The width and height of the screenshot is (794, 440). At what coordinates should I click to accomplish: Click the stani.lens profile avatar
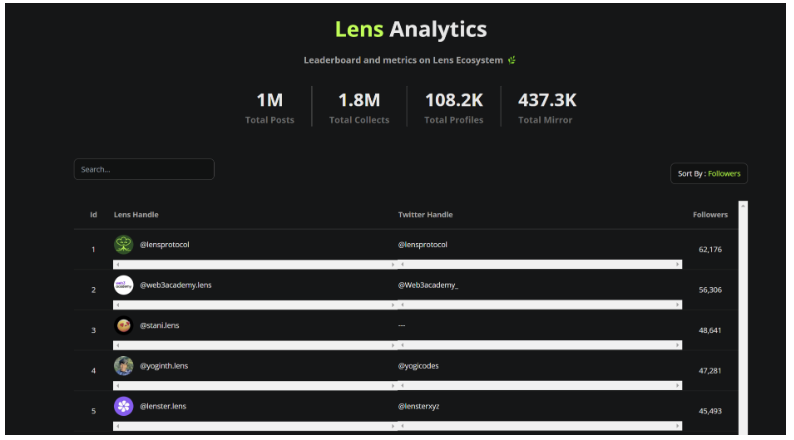pyautogui.click(x=124, y=326)
